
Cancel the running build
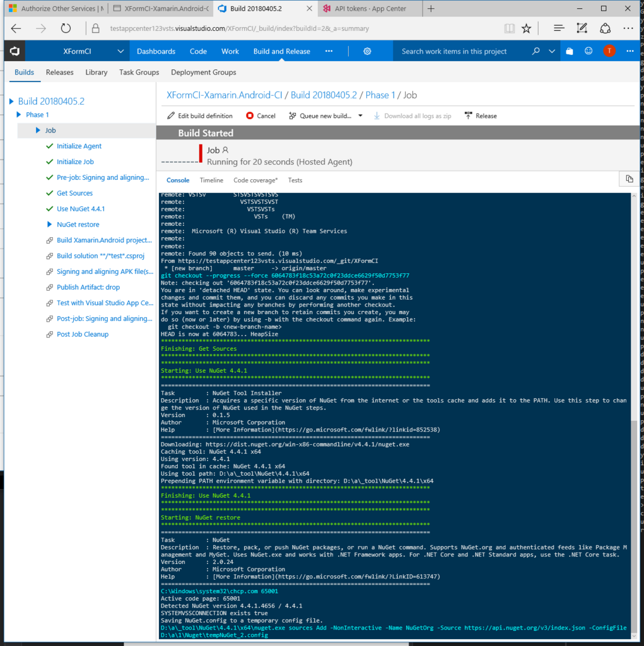pyautogui.click(x=261, y=116)
